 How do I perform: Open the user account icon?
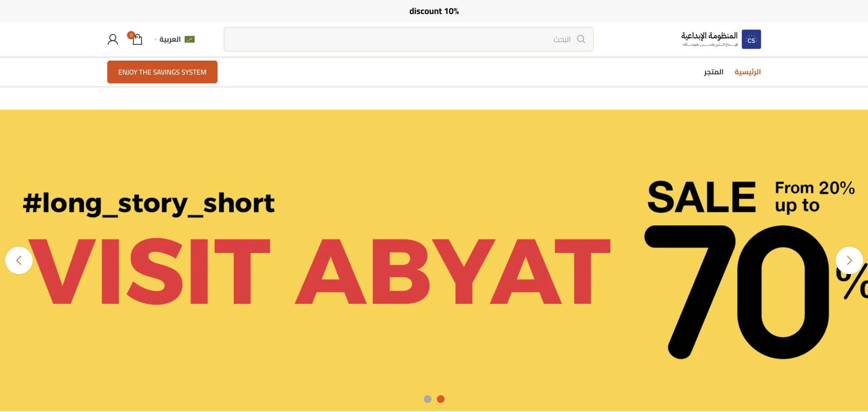tap(113, 39)
